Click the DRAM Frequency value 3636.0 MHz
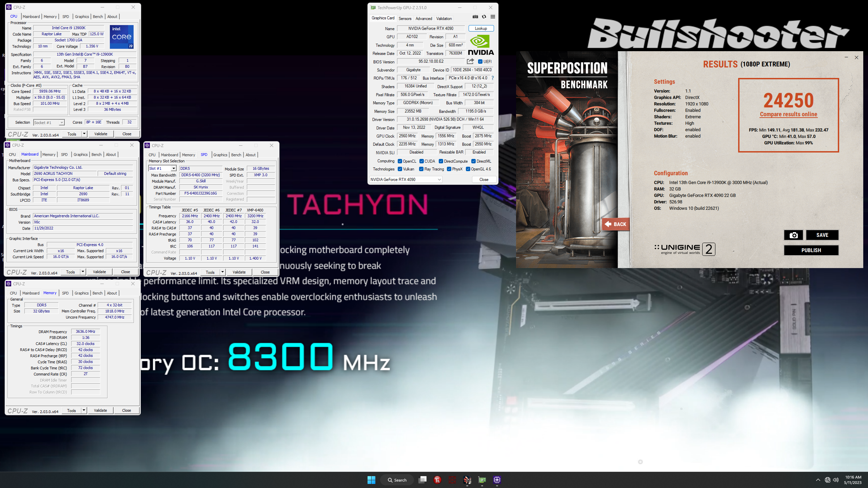This screenshot has width=868, height=488. click(x=85, y=331)
